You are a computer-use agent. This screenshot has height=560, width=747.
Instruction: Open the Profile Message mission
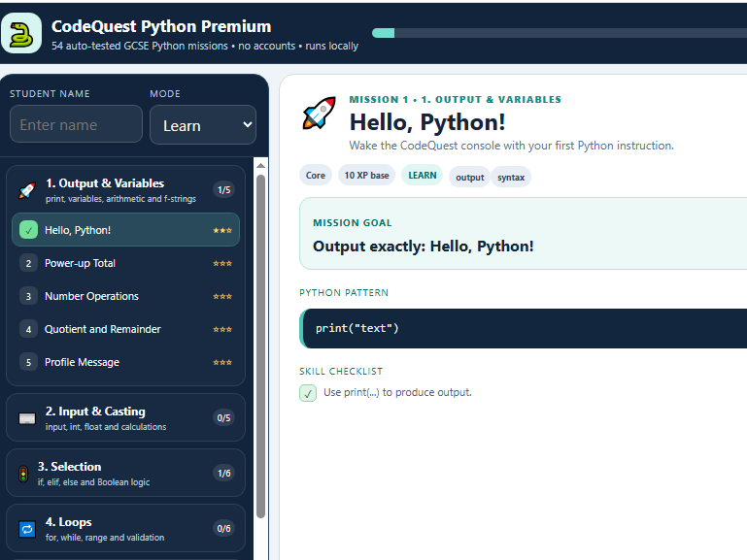point(125,362)
